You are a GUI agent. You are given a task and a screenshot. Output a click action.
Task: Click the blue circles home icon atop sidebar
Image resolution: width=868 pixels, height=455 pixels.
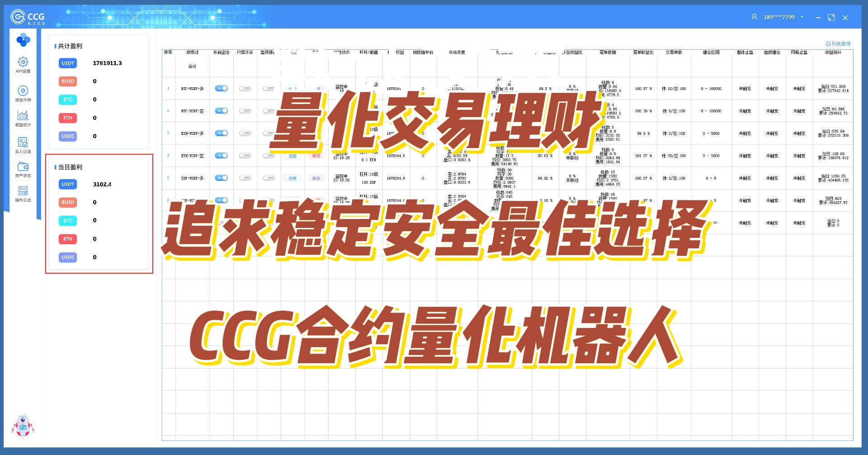[x=23, y=40]
